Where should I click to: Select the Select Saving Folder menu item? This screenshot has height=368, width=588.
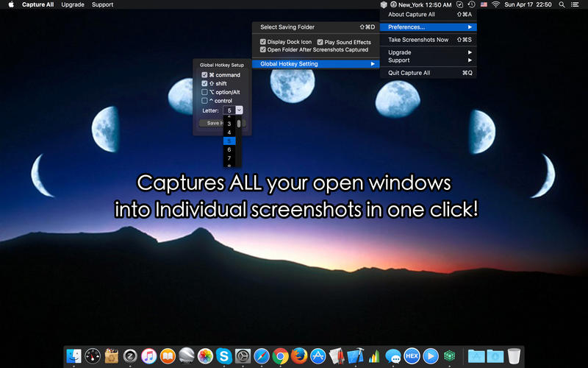(287, 27)
